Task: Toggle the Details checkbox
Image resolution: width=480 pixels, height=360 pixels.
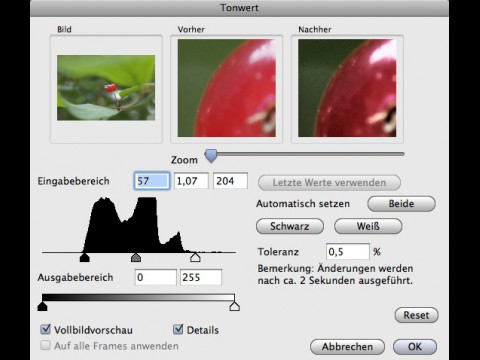Action: 178,329
